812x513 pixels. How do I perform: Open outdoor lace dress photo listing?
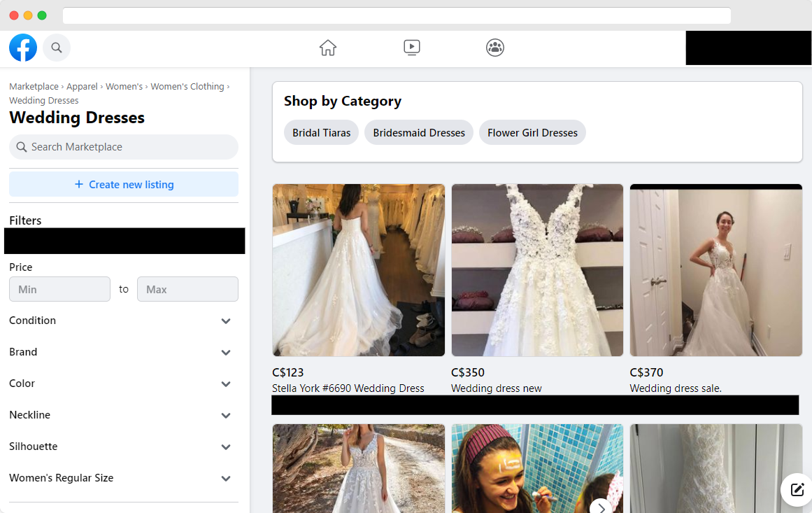(x=358, y=468)
